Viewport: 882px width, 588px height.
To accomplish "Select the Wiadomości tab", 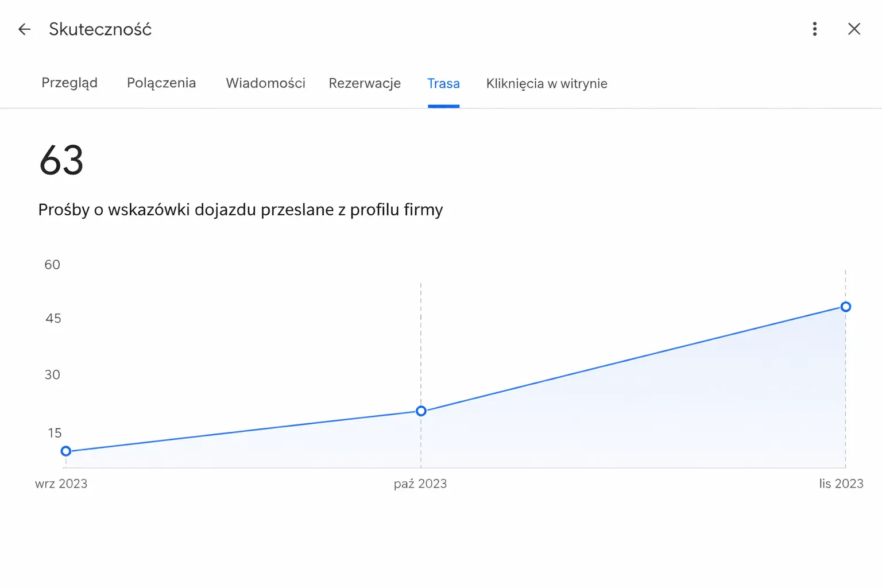I will click(x=265, y=83).
